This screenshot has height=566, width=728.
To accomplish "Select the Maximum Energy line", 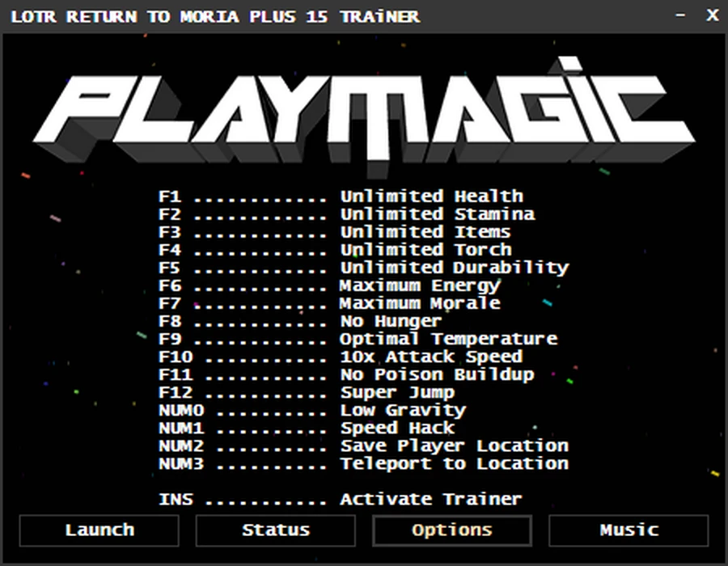I will coord(330,285).
